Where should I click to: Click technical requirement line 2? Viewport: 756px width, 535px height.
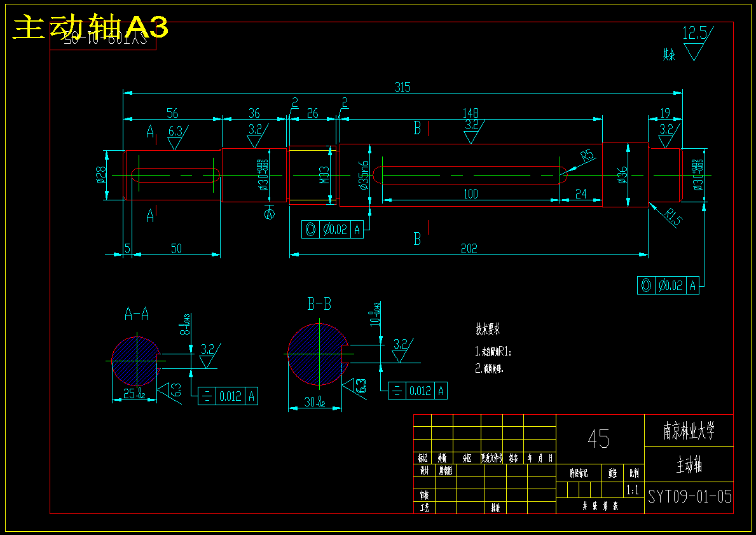pyautogui.click(x=490, y=369)
